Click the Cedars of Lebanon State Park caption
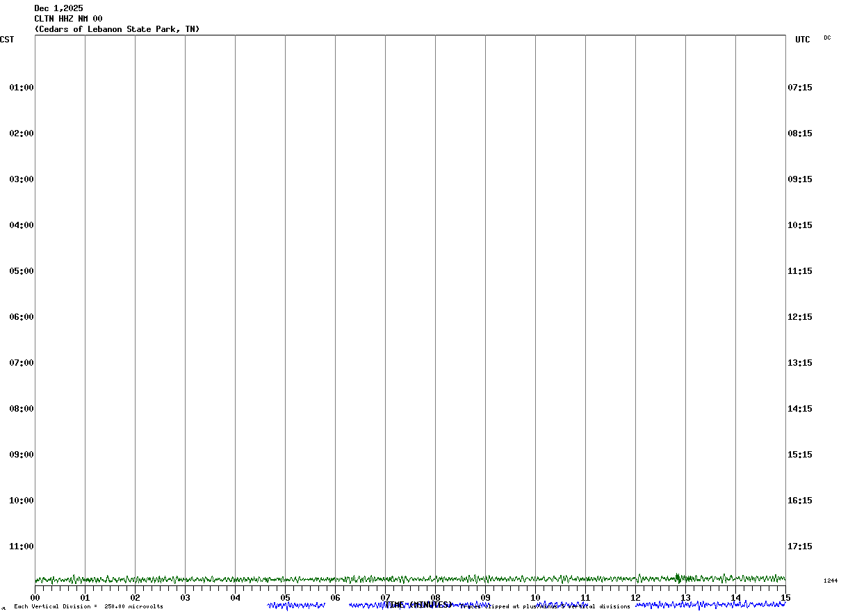The image size is (841, 616). pos(117,29)
